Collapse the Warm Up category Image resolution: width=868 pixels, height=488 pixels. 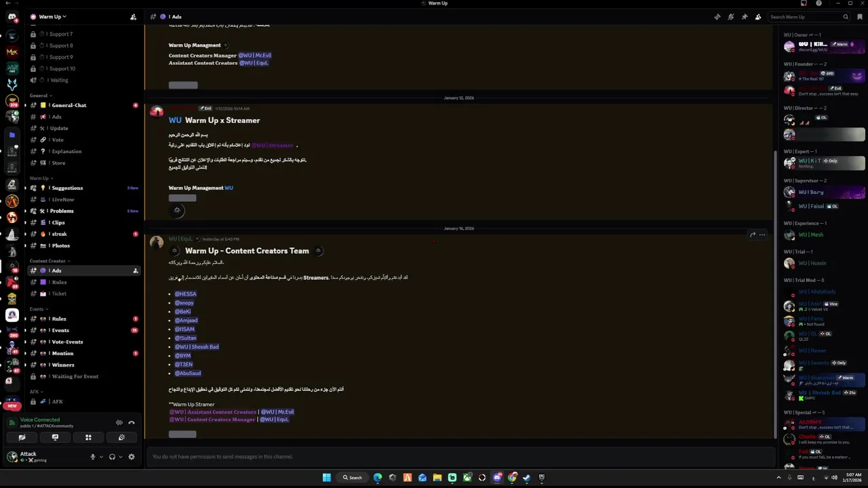pos(41,178)
